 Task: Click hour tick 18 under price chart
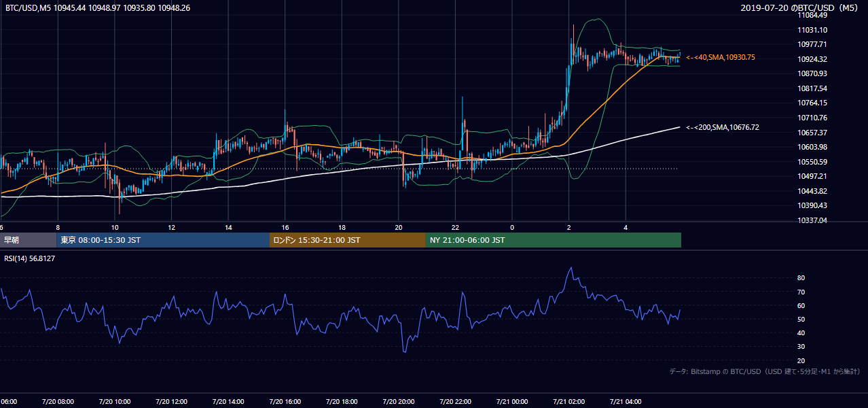[342, 227]
